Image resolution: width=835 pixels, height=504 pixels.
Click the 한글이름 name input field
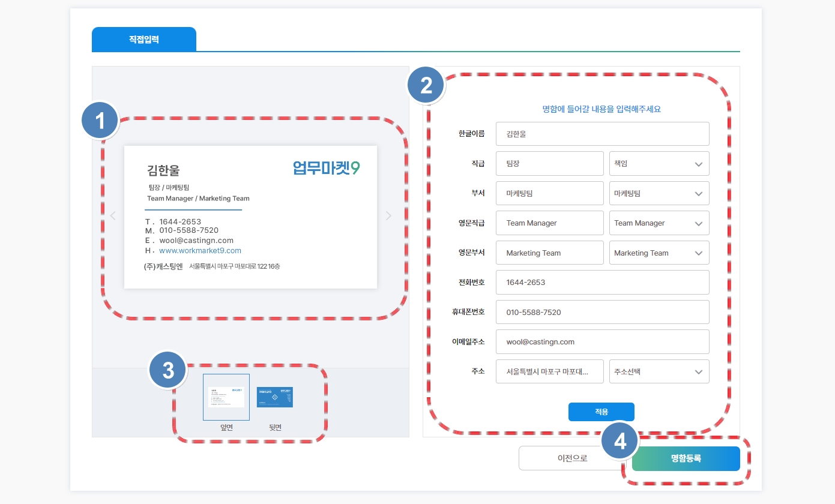pyautogui.click(x=602, y=134)
